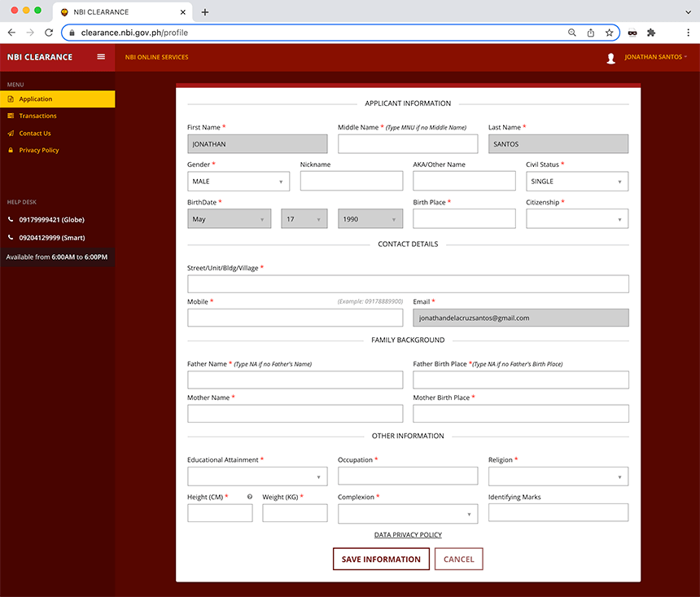Click the Application document icon in sidebar
This screenshot has height=597, width=700.
11,99
